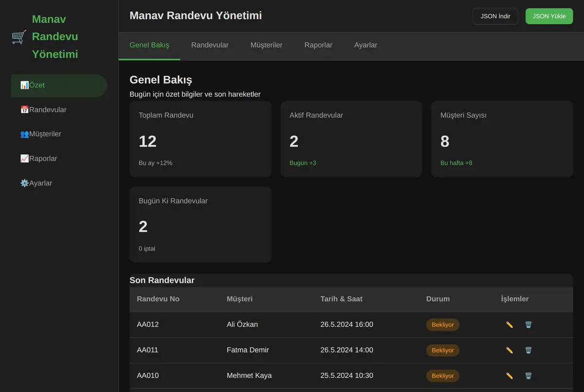Delete Fatma Demir's appointment via trash icon
The image size is (584, 392).
click(529, 350)
